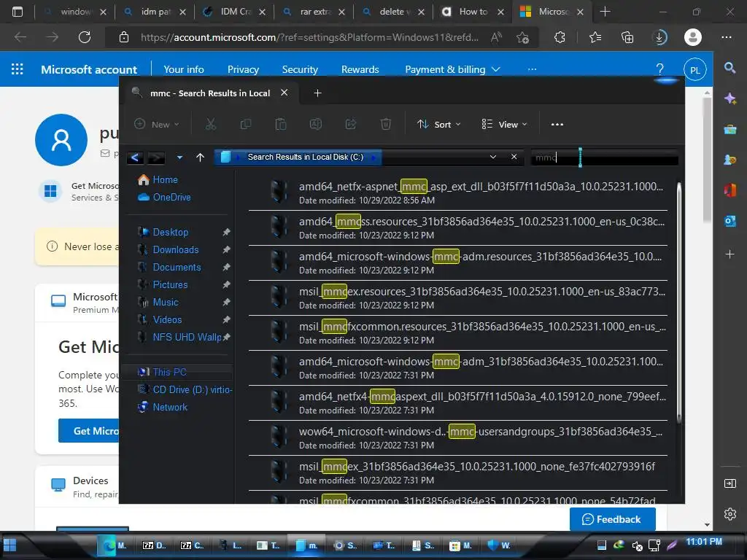Open CD Drive (D:) virtio in navigation pane
747x560 pixels.
coord(185,389)
